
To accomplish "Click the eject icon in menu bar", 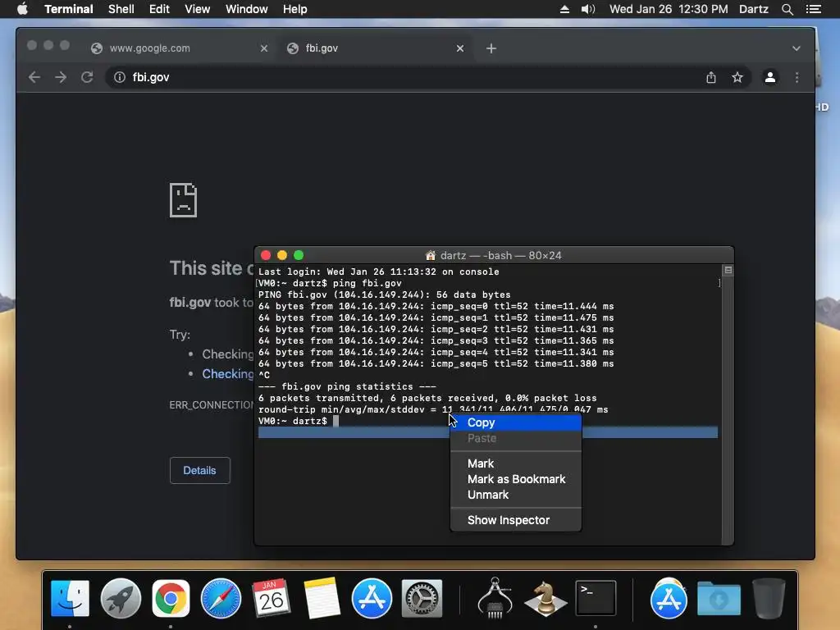I will pos(564,9).
